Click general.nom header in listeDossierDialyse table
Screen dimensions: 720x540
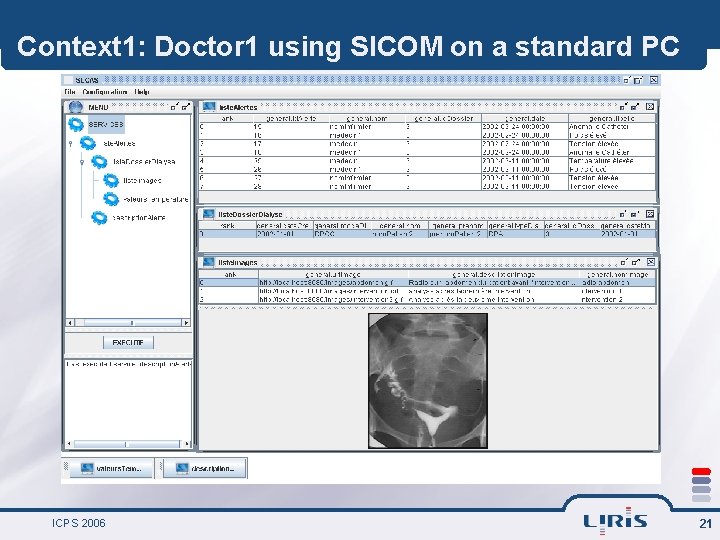[400, 225]
